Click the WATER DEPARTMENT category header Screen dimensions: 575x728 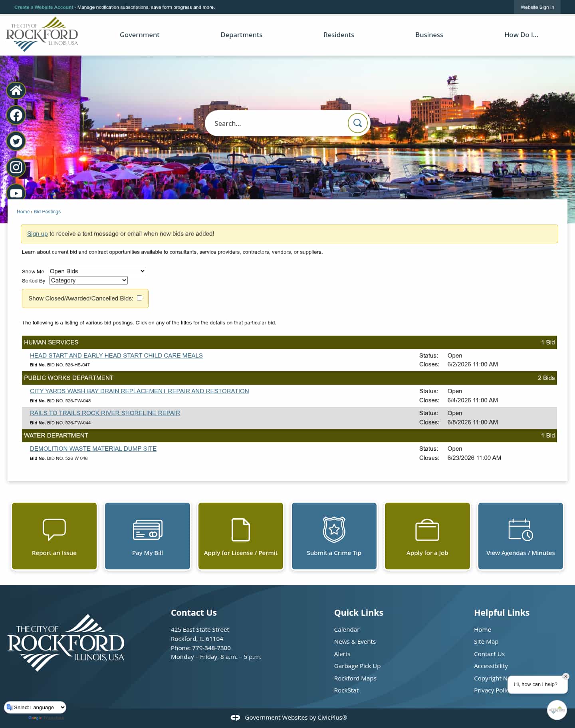pos(289,436)
